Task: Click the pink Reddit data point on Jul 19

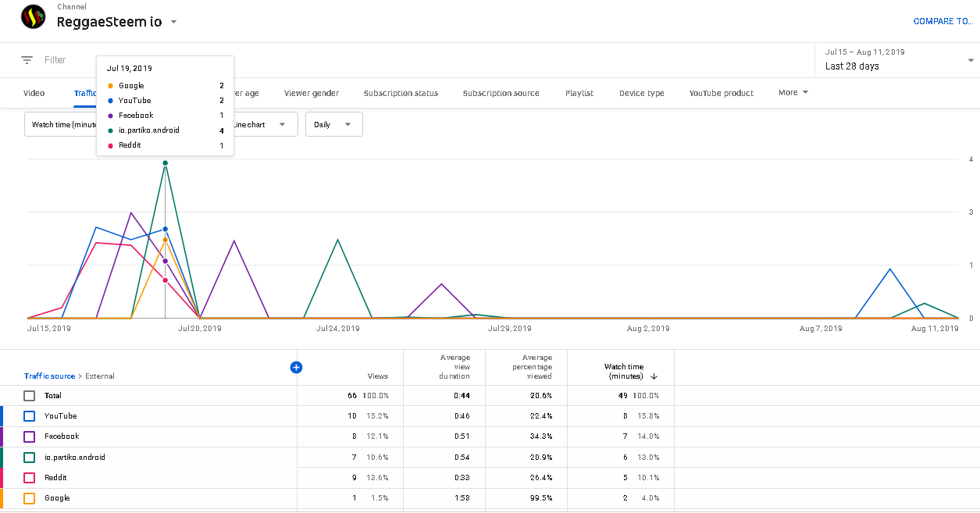Action: pos(165,280)
